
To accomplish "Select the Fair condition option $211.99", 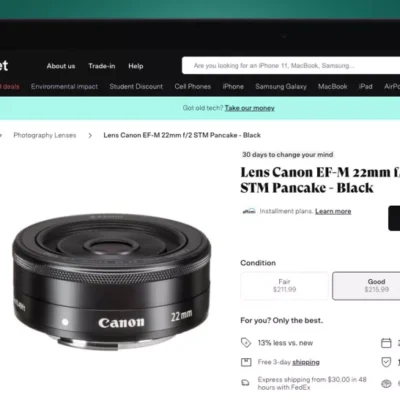I will point(285,286).
